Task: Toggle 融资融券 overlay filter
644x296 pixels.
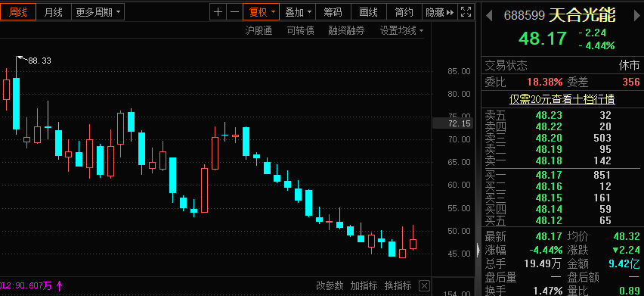Action: point(346,30)
